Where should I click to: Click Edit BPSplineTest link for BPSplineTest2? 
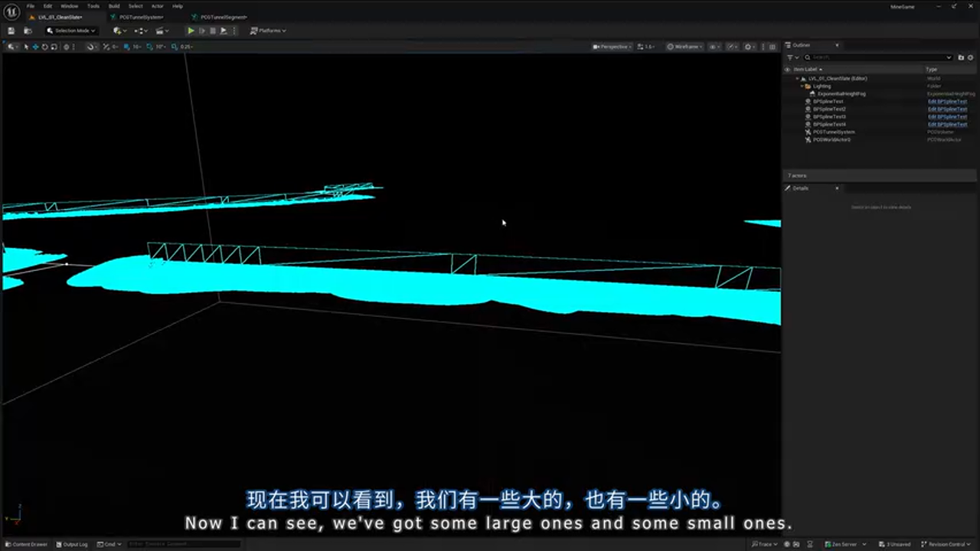click(x=947, y=109)
